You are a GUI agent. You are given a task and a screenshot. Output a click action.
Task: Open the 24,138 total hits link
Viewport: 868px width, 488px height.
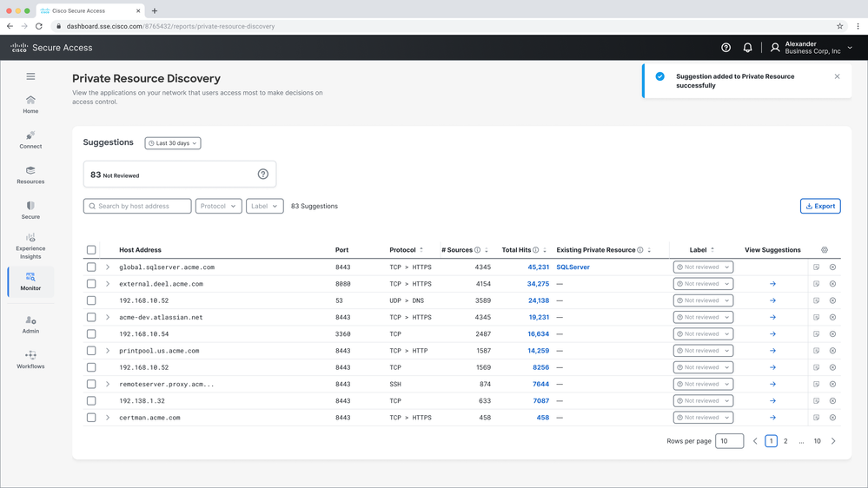coord(538,300)
